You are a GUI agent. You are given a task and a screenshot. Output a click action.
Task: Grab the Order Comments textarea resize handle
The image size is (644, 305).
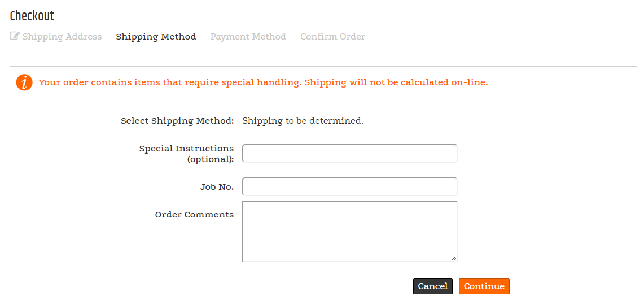coord(454,258)
